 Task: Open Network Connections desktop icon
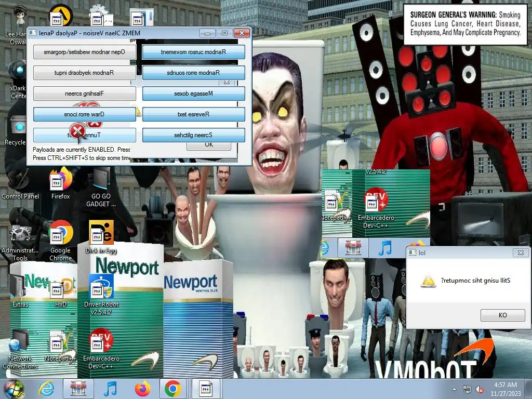coord(20,350)
